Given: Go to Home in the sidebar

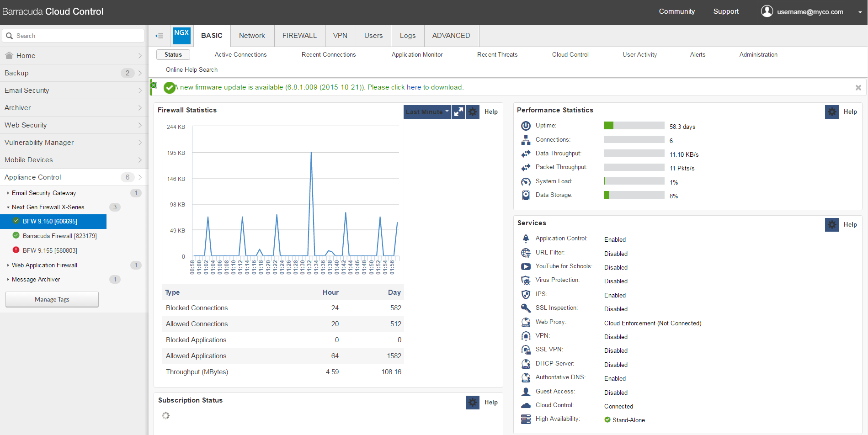Looking at the screenshot, I should [74, 56].
